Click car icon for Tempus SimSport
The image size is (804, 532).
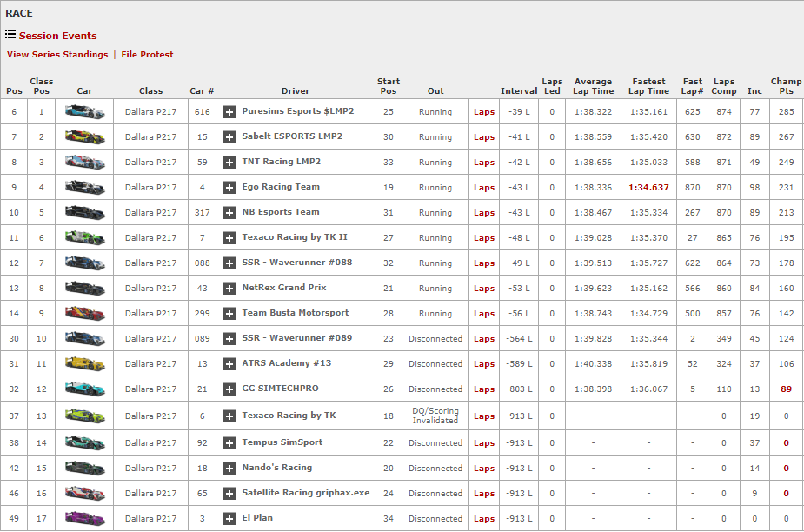(x=84, y=442)
